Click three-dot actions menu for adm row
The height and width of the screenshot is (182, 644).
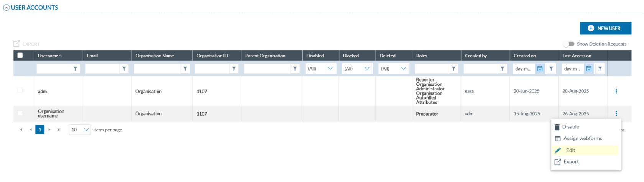pyautogui.click(x=616, y=91)
